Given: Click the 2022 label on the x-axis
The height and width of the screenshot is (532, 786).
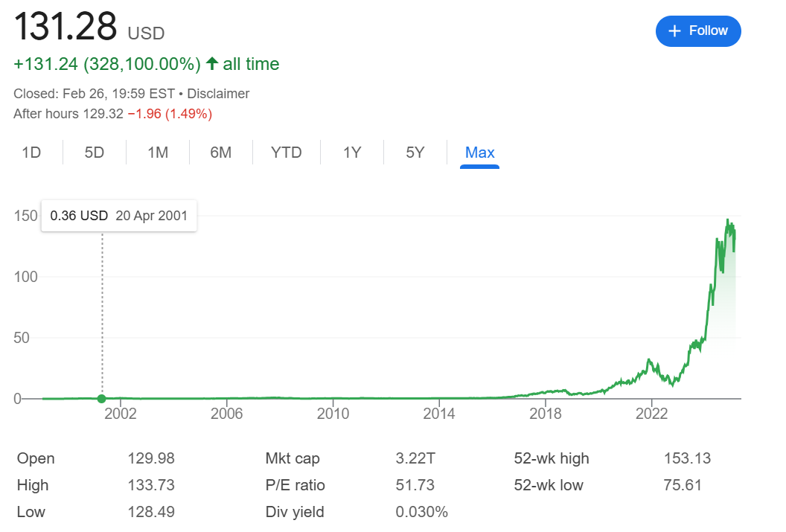Looking at the screenshot, I should [x=651, y=414].
